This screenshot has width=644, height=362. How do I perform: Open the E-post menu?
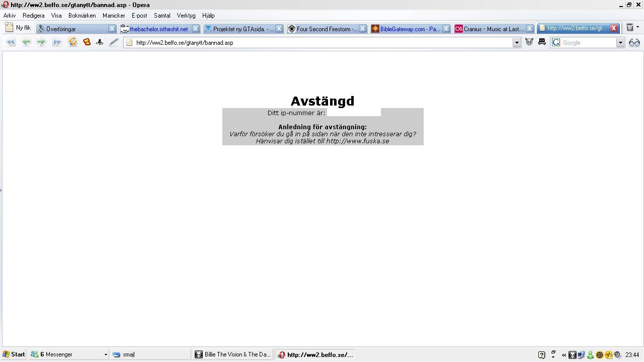point(139,16)
